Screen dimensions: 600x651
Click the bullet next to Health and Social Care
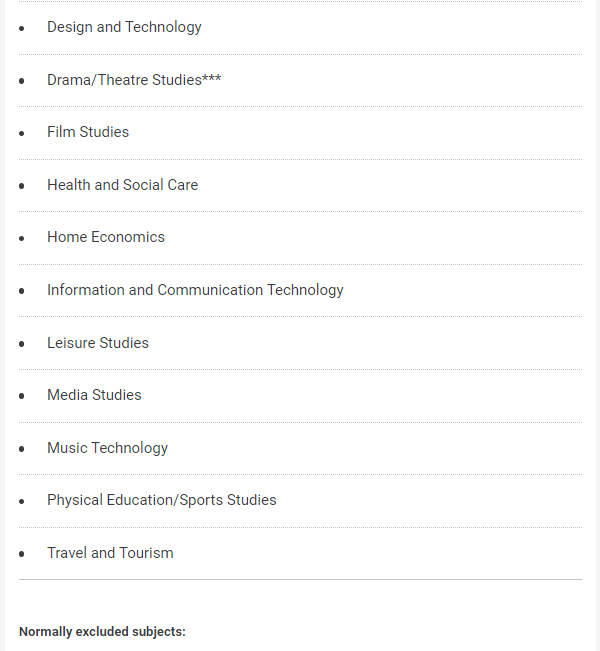(x=22, y=186)
